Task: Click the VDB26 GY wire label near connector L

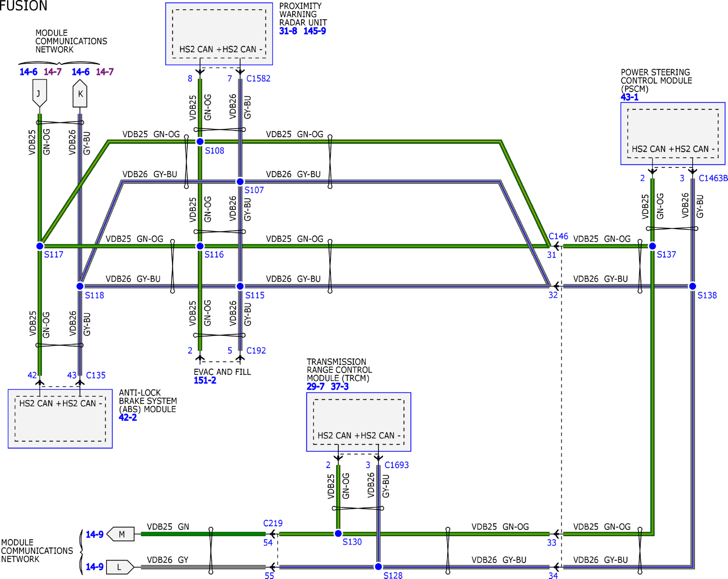Action: tap(168, 560)
